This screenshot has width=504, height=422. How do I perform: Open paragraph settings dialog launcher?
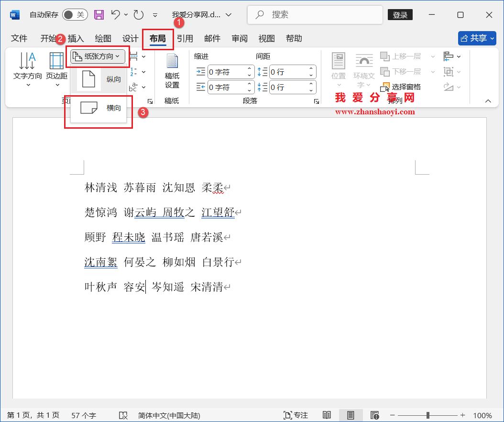coord(316,101)
